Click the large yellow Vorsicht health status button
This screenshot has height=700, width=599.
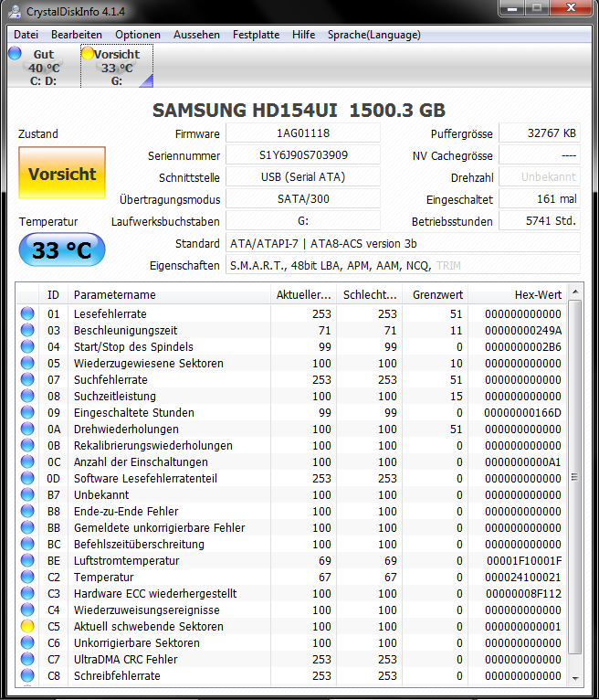coord(62,173)
